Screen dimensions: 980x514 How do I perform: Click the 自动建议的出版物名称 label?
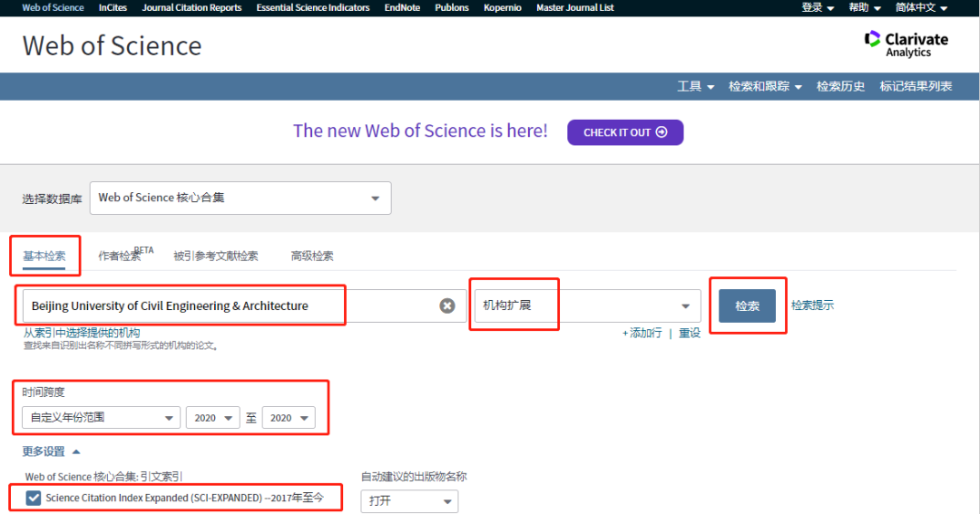click(x=414, y=477)
